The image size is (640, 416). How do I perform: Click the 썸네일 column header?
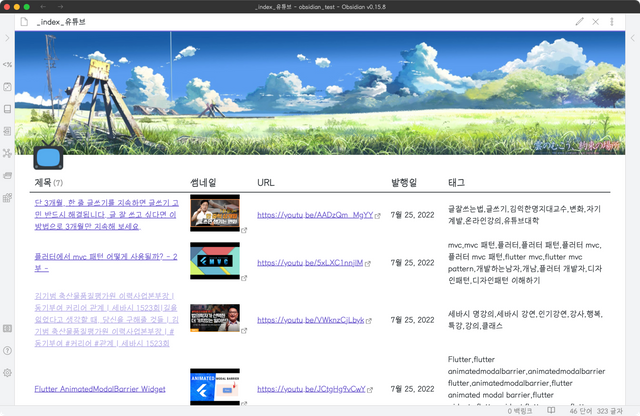203,182
